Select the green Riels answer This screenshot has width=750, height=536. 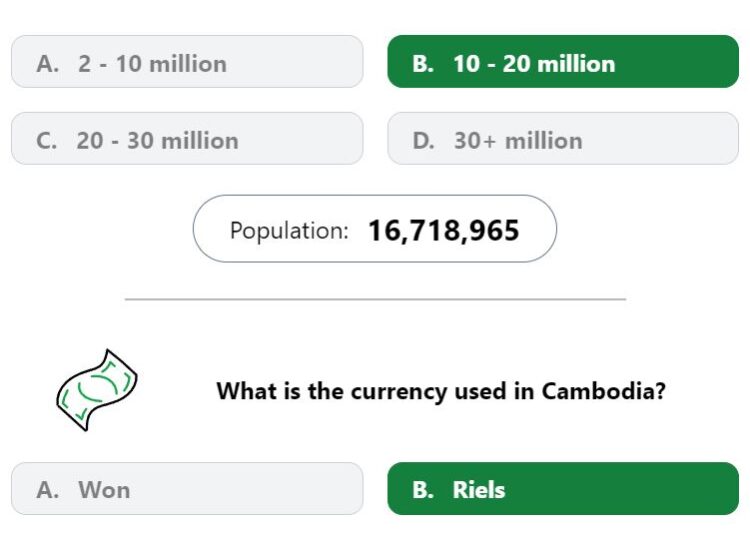563,489
